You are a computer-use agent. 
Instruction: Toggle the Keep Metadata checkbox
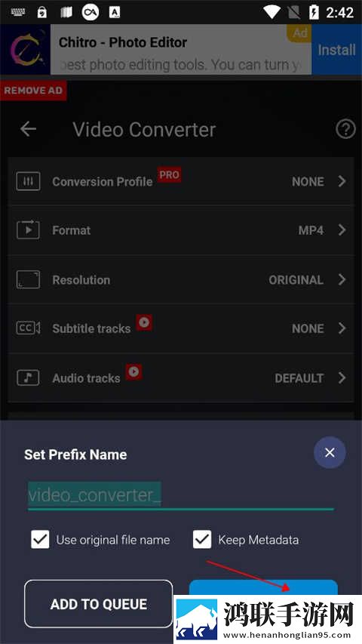pos(202,540)
